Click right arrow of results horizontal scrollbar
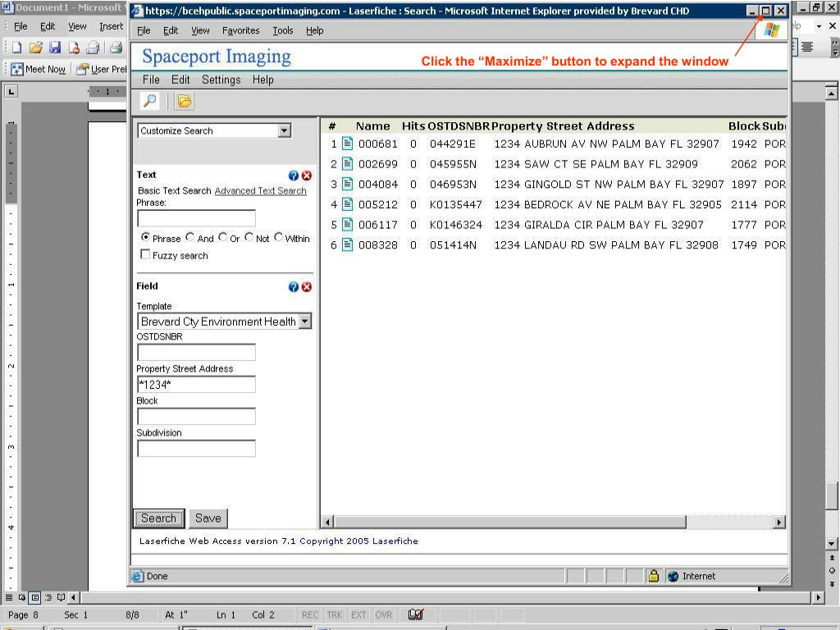The height and width of the screenshot is (630, 840). click(779, 522)
